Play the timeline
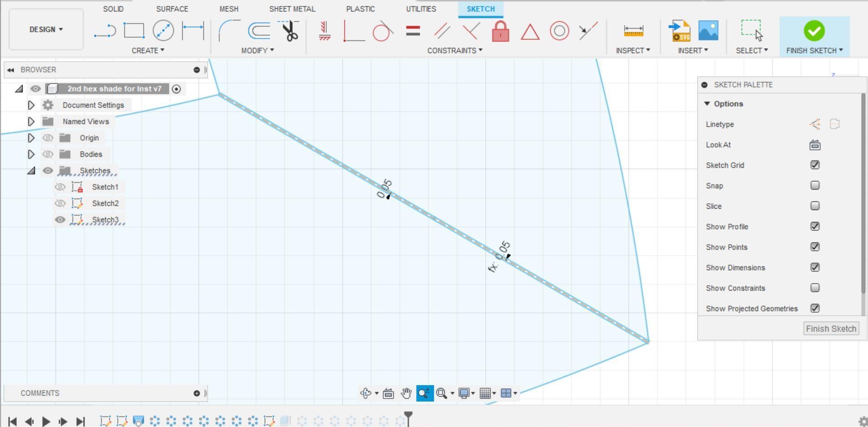This screenshot has height=427, width=868. [x=46, y=422]
